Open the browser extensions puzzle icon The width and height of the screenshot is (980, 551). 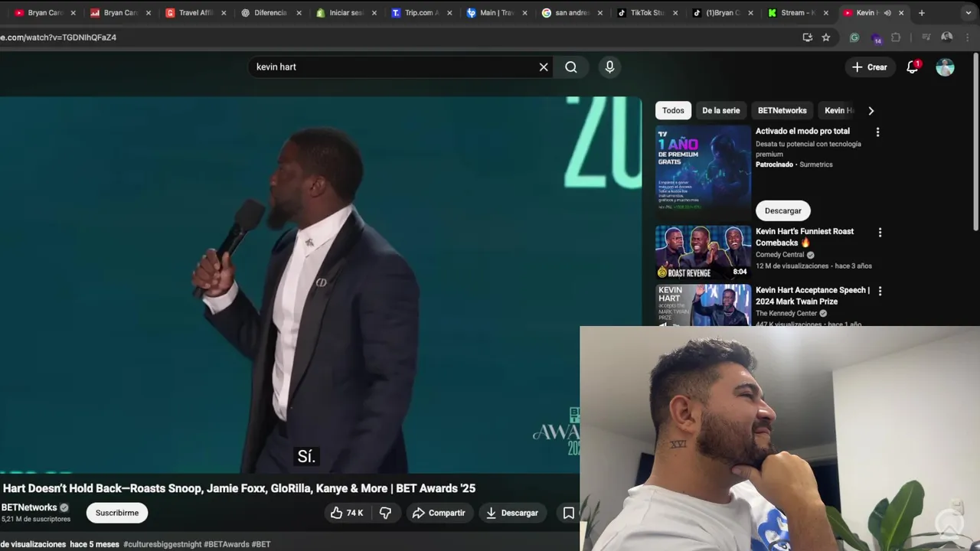tap(896, 37)
